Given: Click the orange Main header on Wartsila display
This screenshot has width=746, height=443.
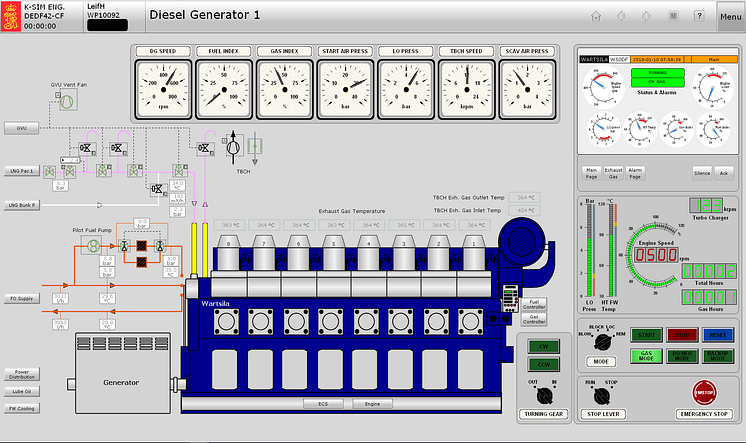Looking at the screenshot, I should (x=714, y=59).
